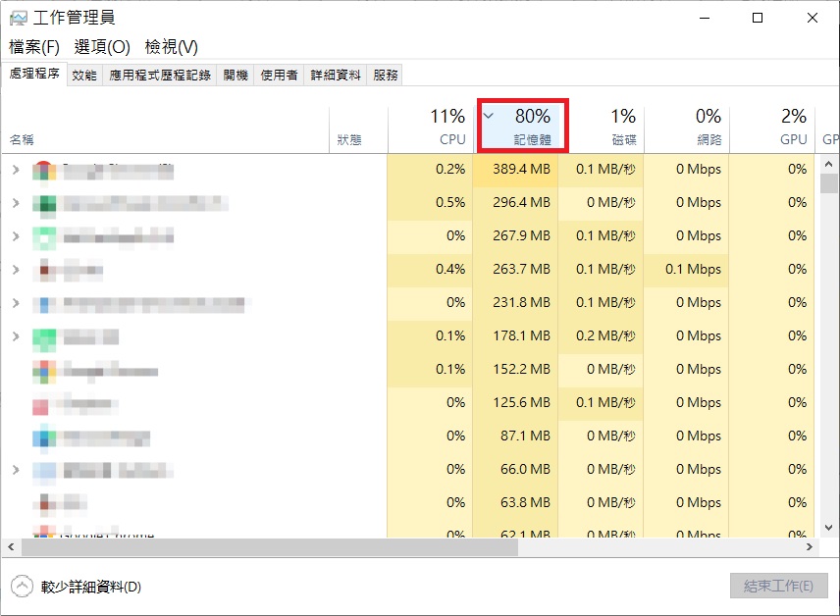Screen dimensions: 840x616
Task: Click the icon of the 231.8 MB process
Action: (x=44, y=304)
